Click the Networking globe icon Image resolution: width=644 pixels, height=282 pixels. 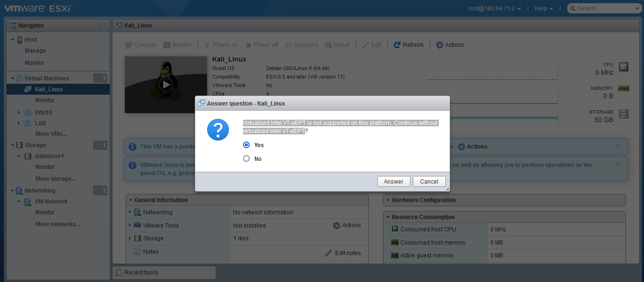coord(19,191)
